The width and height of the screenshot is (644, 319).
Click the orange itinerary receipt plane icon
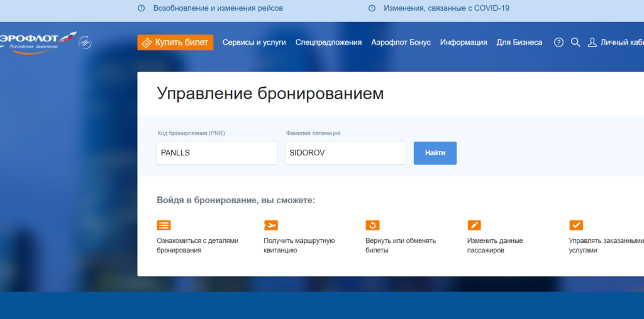[x=270, y=225]
